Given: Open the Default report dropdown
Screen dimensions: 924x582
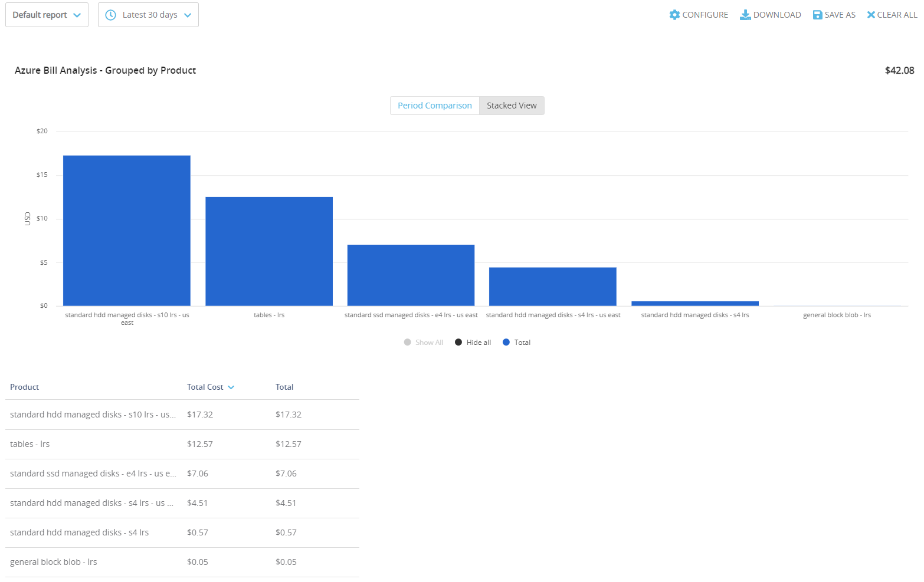Looking at the screenshot, I should click(47, 15).
